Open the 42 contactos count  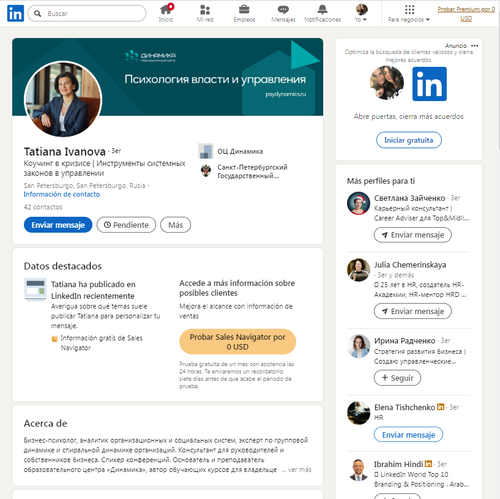pyautogui.click(x=43, y=207)
